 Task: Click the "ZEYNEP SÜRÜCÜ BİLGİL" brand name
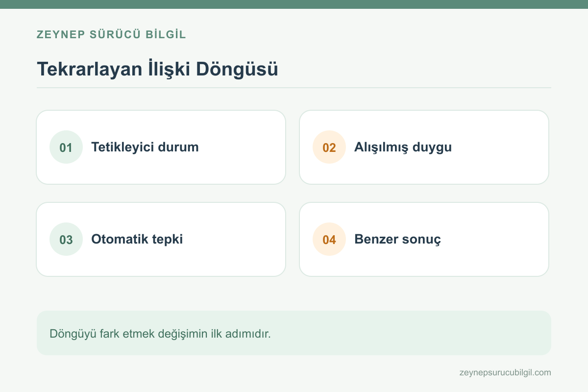tap(111, 35)
